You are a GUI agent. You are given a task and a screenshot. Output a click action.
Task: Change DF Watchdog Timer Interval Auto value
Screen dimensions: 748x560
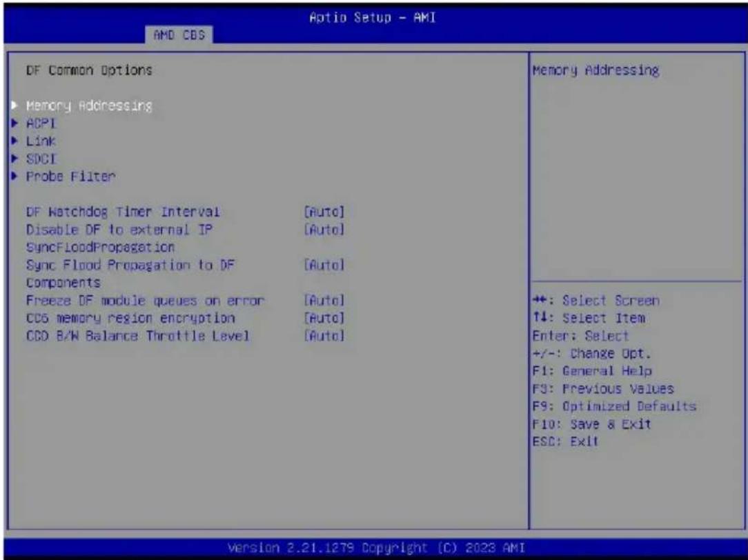324,212
